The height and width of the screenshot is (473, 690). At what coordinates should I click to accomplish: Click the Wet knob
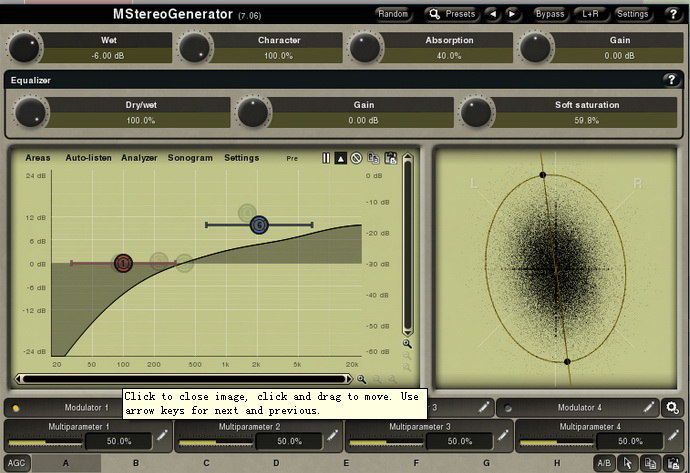coord(24,47)
